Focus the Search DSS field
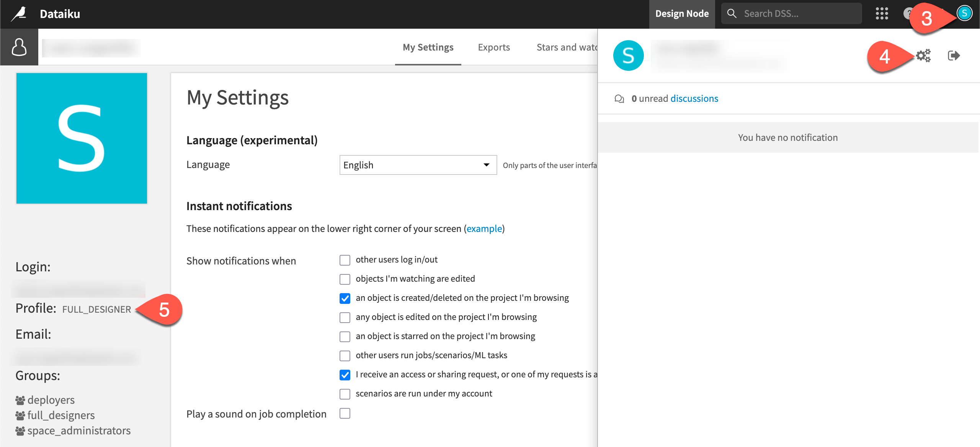Screen dimensions: 980x447 tap(791, 13)
